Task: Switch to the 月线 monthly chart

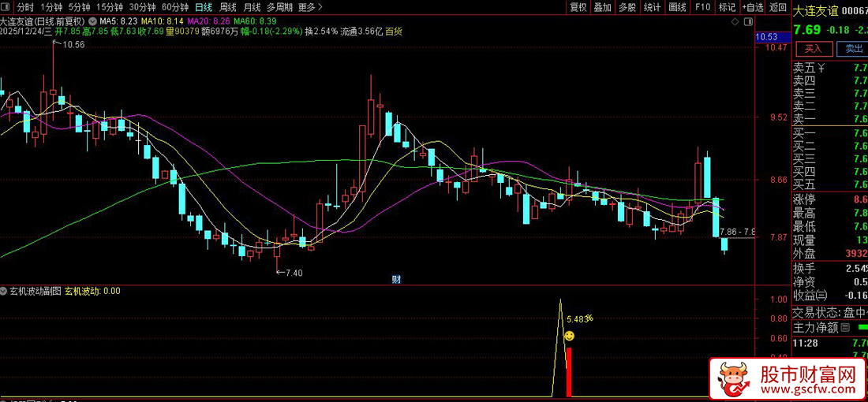Action: tap(252, 7)
